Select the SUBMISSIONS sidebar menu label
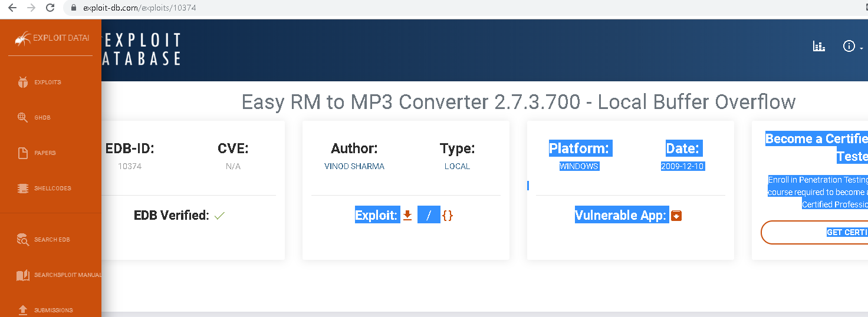 [54, 311]
